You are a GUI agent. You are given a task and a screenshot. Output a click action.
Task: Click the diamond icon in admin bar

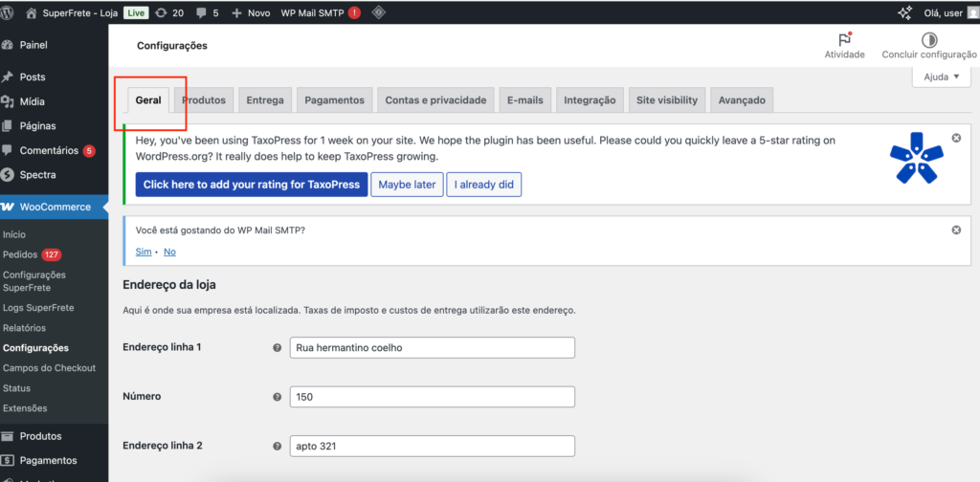(x=378, y=11)
